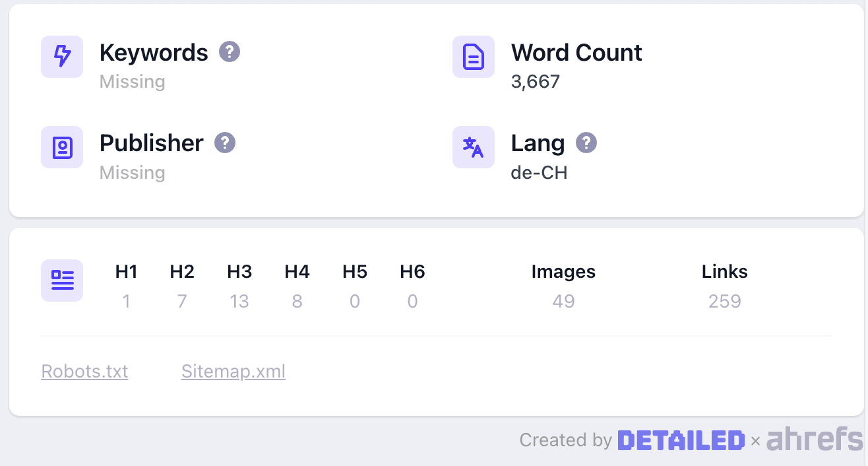
Task: Click the ahrefs logo in footer
Action: tap(815, 440)
